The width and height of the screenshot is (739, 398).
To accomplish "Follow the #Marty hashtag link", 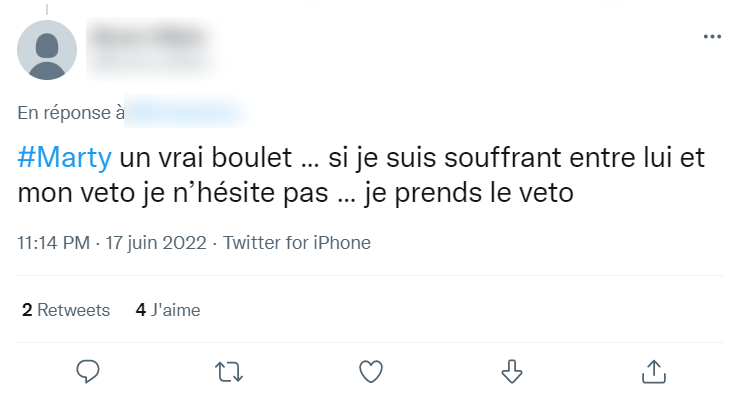I will click(65, 158).
